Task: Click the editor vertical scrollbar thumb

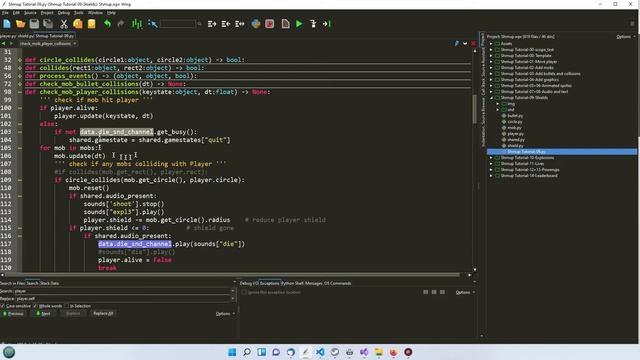Action: point(474,109)
